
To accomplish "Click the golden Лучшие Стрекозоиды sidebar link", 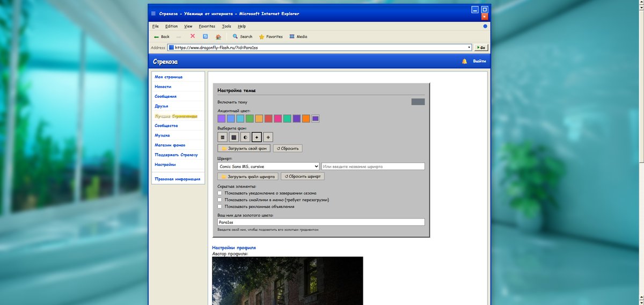I will click(176, 115).
